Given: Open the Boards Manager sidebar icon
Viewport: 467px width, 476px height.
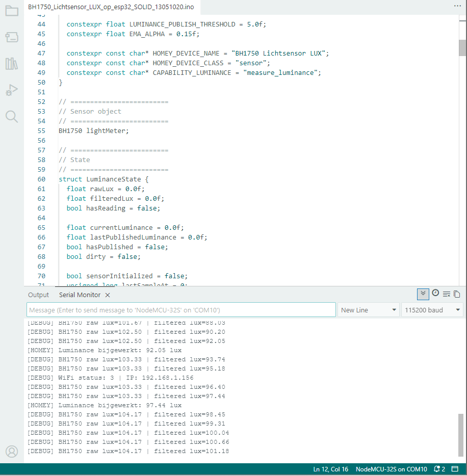Looking at the screenshot, I should tap(12, 37).
